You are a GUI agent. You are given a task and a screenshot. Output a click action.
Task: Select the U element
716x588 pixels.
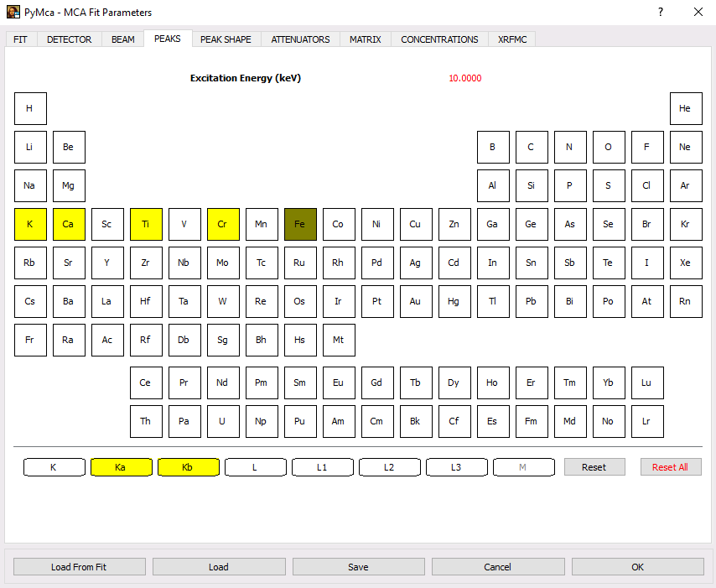223,422
